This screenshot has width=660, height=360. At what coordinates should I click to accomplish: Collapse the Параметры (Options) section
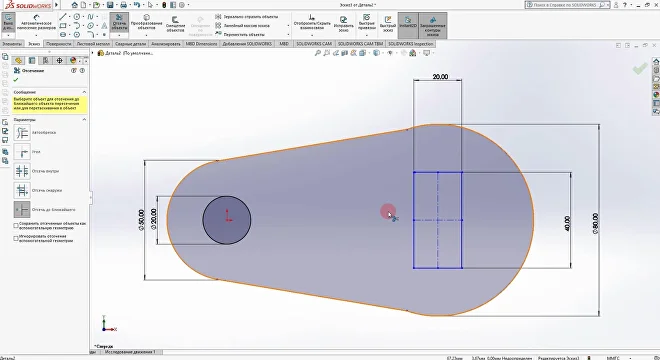pyautogui.click(x=84, y=120)
